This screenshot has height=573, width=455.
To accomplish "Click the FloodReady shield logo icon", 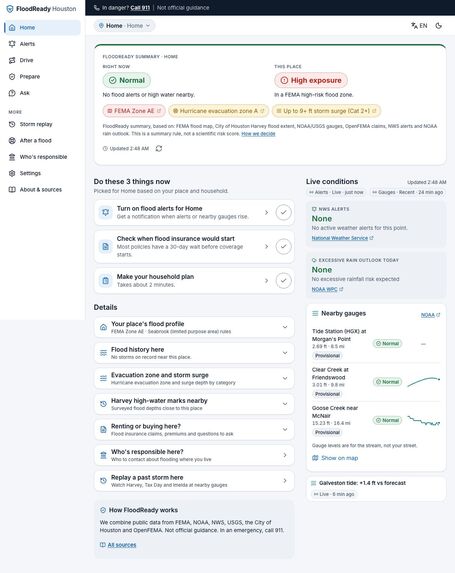I will (10, 9).
